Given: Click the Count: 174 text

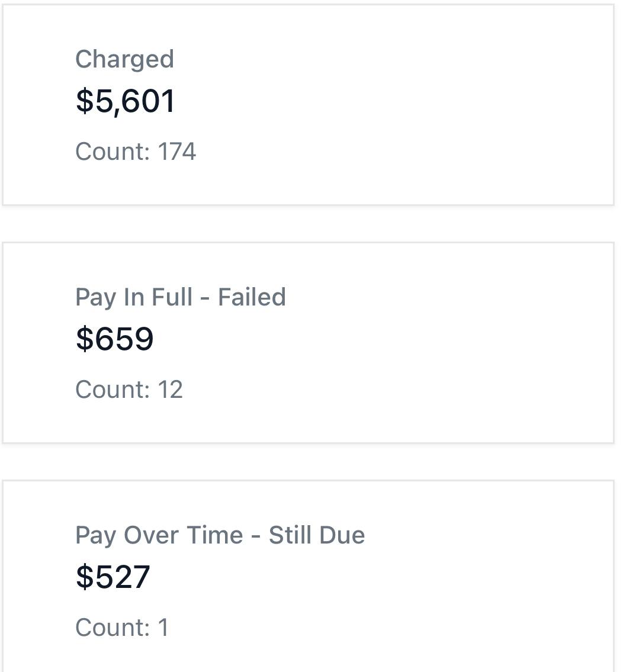Looking at the screenshot, I should coord(136,152).
